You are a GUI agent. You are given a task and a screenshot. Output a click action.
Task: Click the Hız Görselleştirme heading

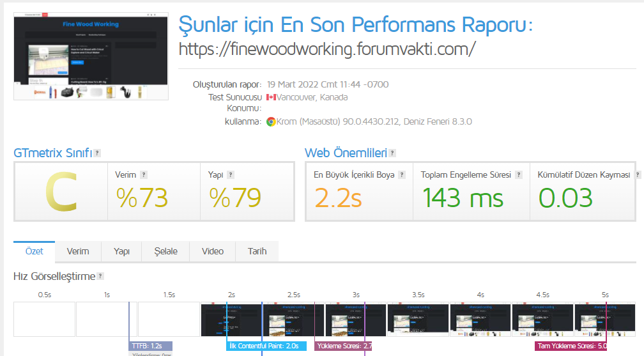point(54,276)
